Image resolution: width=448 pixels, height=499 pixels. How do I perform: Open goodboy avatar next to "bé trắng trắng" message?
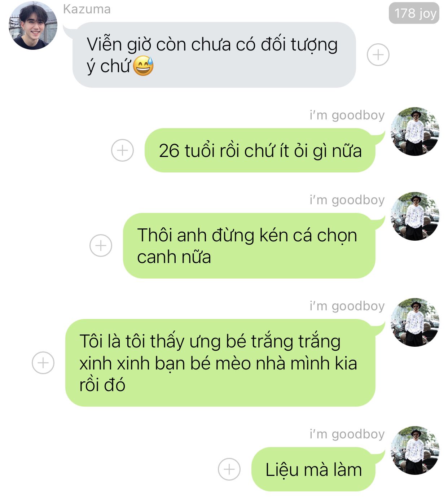tap(415, 322)
